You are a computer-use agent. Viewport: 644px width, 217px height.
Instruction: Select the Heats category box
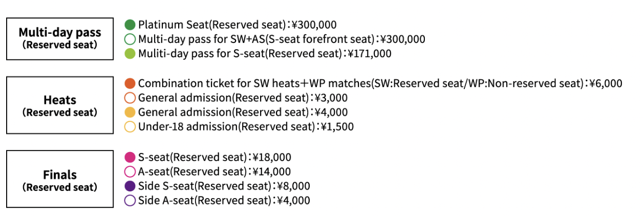click(x=60, y=105)
